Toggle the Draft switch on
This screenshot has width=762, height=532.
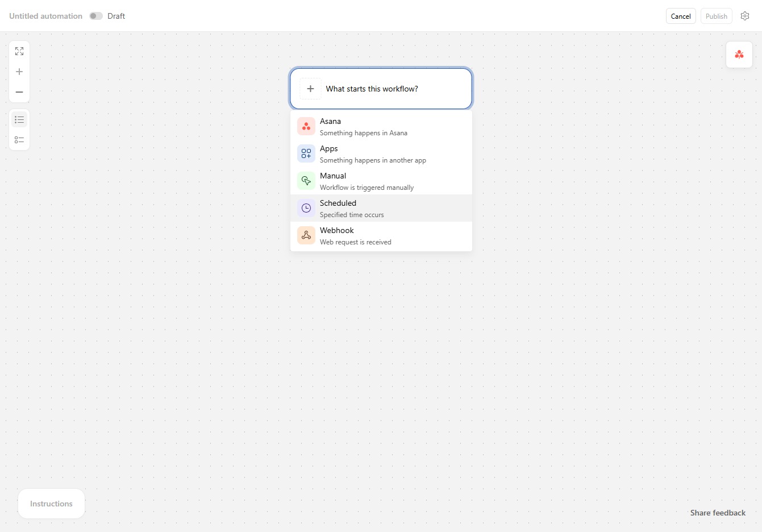coord(96,16)
